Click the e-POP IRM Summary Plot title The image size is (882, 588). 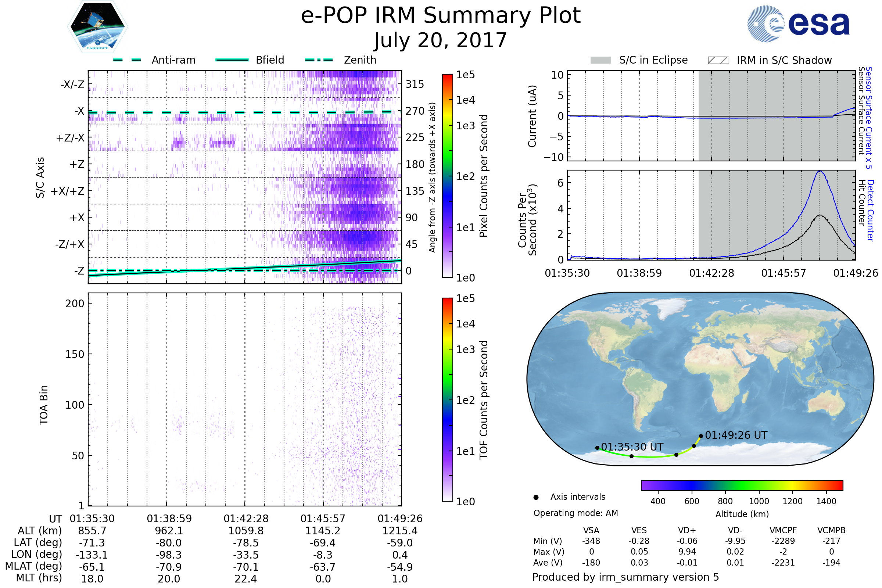point(441,16)
